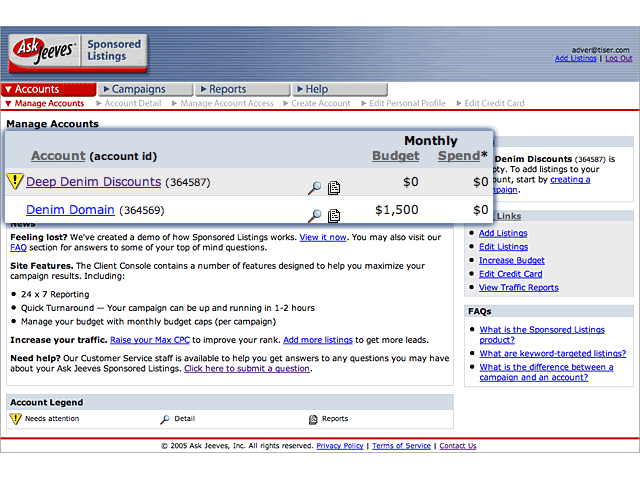Open Add Listings in quick links
Image resolution: width=640 pixels, height=480 pixels.
503,233
